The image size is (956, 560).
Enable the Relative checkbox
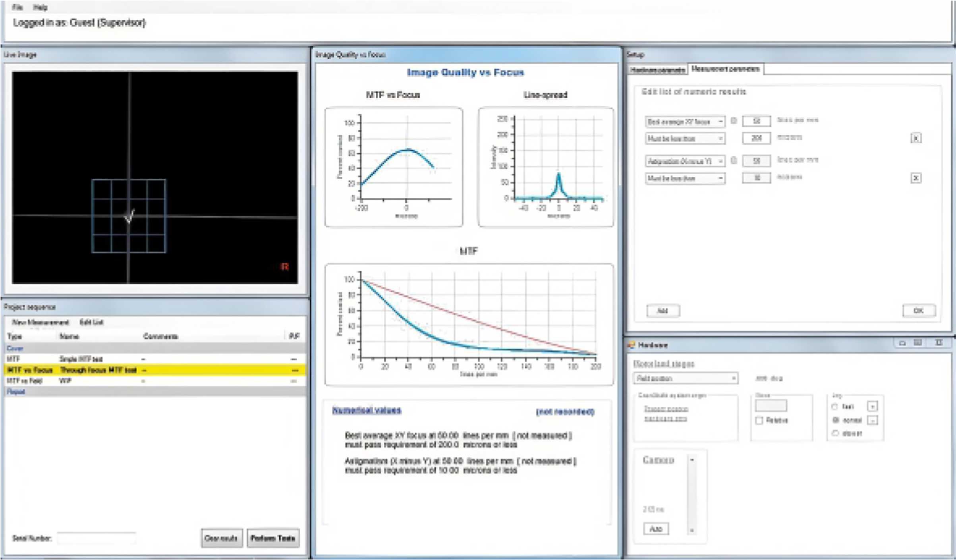pos(759,421)
